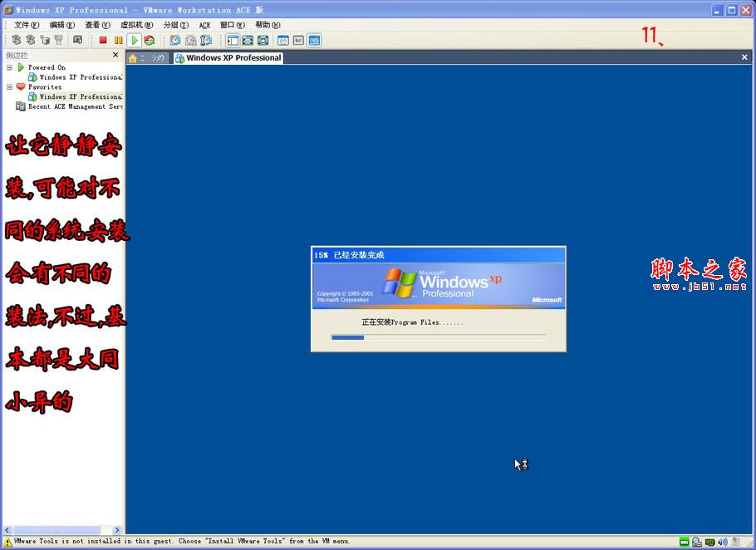Close the current VM tab with X

(744, 57)
